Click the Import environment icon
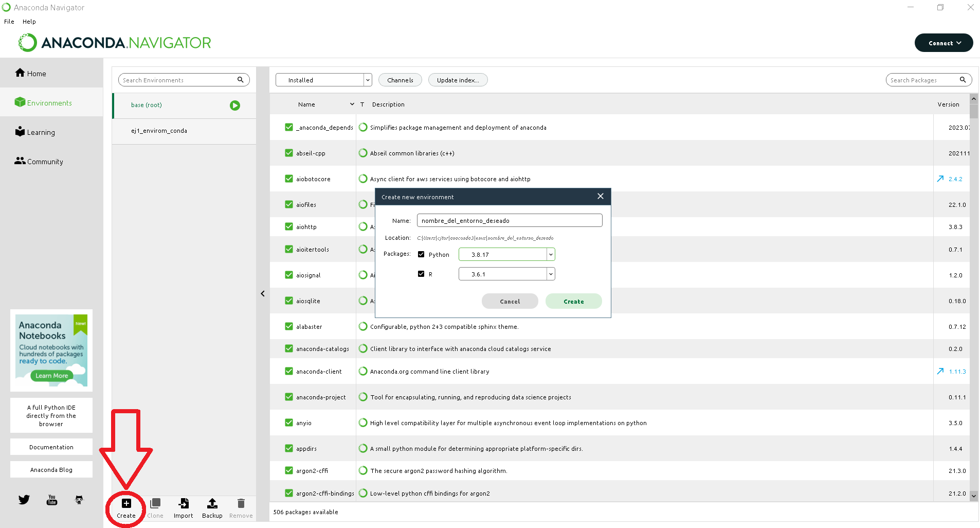Viewport: 980px width, 528px height. click(184, 503)
